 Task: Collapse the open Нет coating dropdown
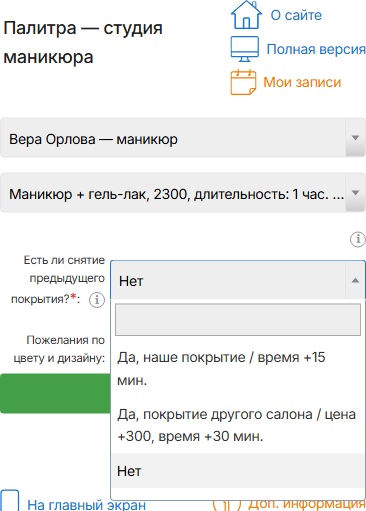238,280
